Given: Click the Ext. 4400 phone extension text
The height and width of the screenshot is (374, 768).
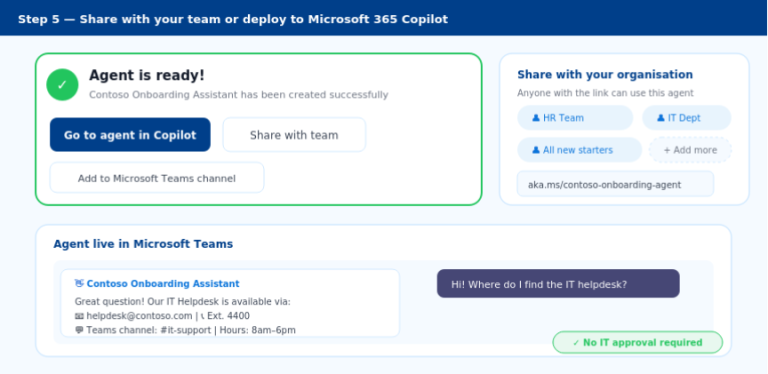Looking at the screenshot, I should [x=228, y=316].
